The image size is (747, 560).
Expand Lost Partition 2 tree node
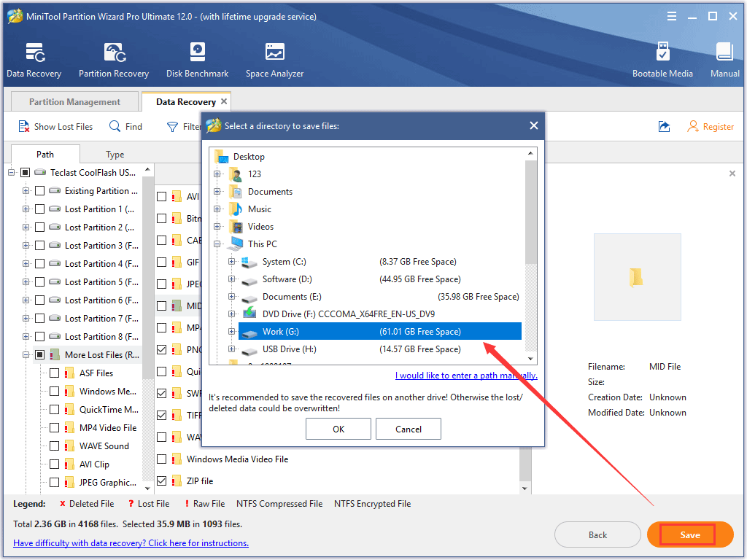point(26,227)
